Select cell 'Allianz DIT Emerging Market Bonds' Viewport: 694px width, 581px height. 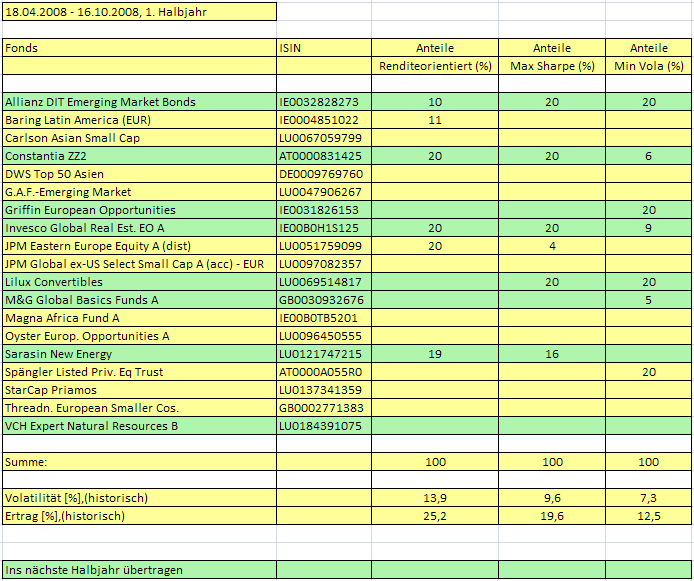[x=139, y=102]
